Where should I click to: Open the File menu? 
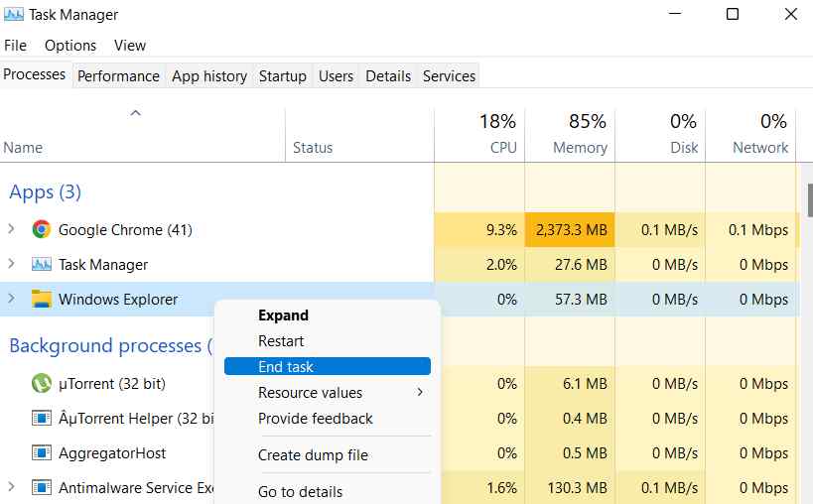pos(15,46)
